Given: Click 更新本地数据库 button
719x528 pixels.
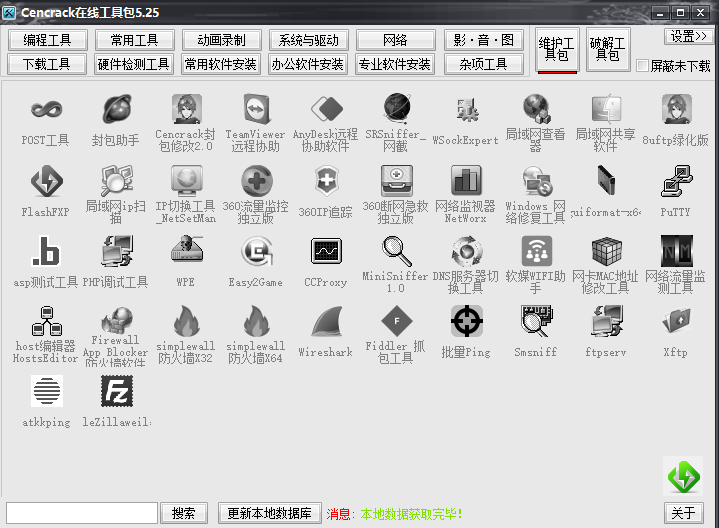Looking at the screenshot, I should click(x=270, y=513).
